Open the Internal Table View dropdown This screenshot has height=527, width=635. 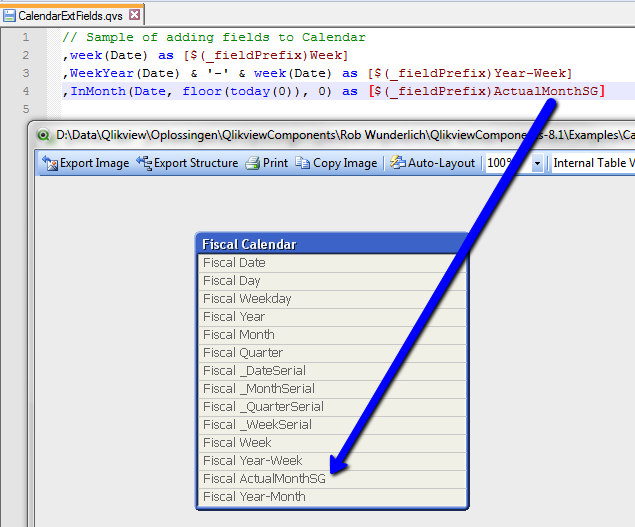[x=593, y=163]
